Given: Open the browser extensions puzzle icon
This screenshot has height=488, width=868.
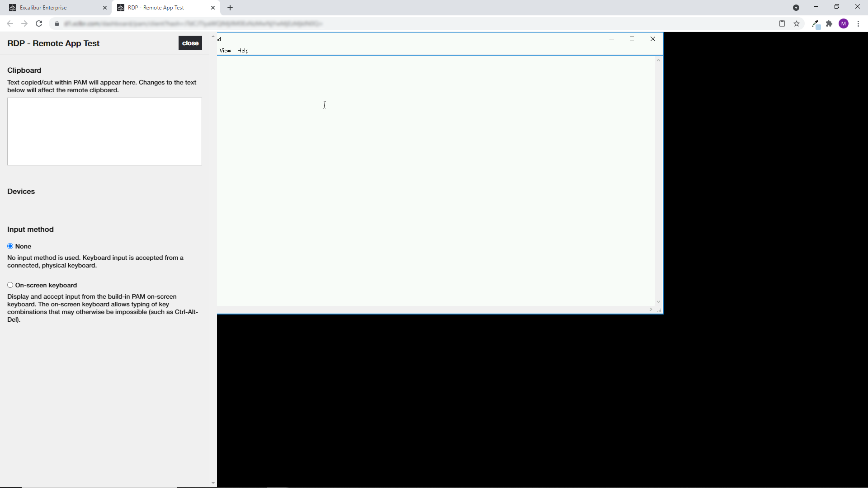Looking at the screenshot, I should 829,23.
